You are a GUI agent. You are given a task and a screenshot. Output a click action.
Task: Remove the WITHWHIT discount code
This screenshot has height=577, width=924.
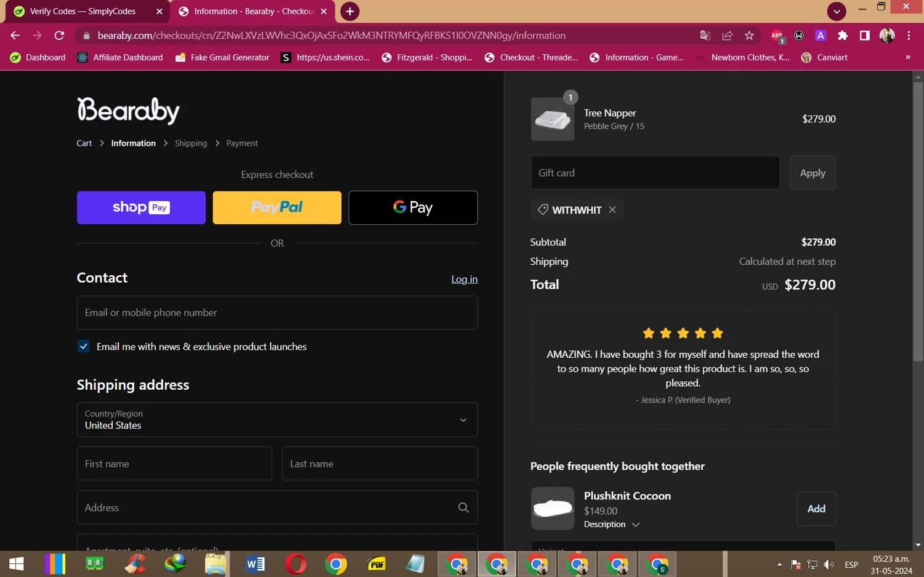click(612, 209)
